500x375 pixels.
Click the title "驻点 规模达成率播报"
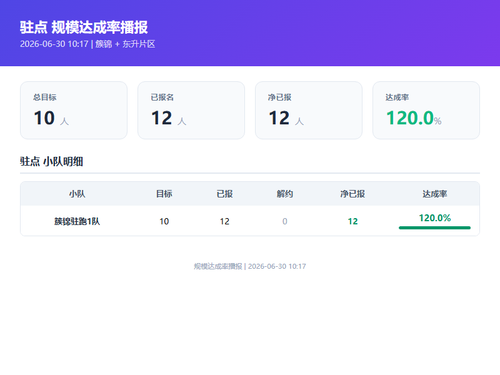[x=84, y=27]
